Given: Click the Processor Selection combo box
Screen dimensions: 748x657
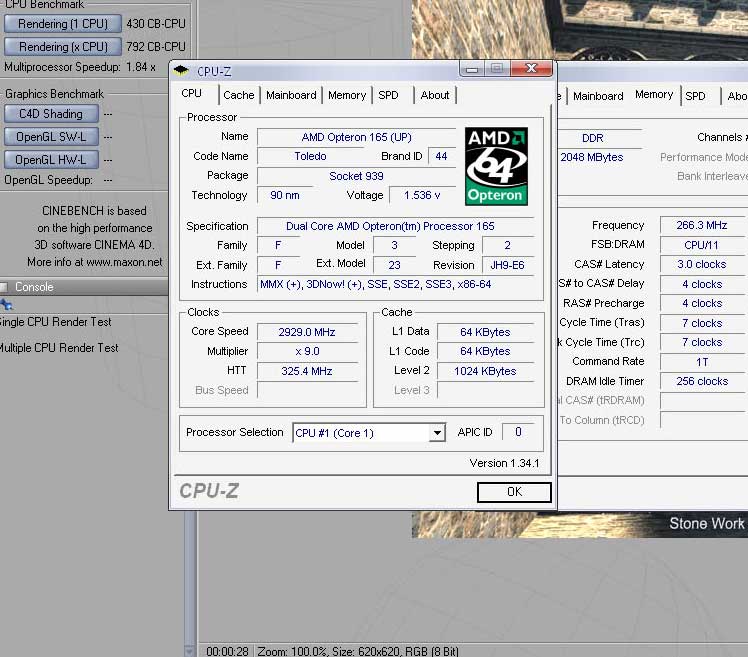Looking at the screenshot, I should (369, 433).
